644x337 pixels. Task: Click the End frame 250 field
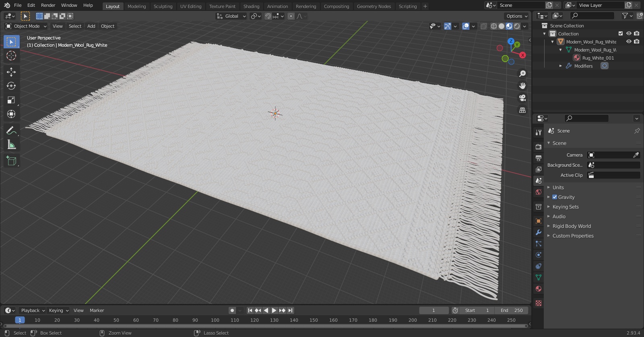tap(512, 310)
